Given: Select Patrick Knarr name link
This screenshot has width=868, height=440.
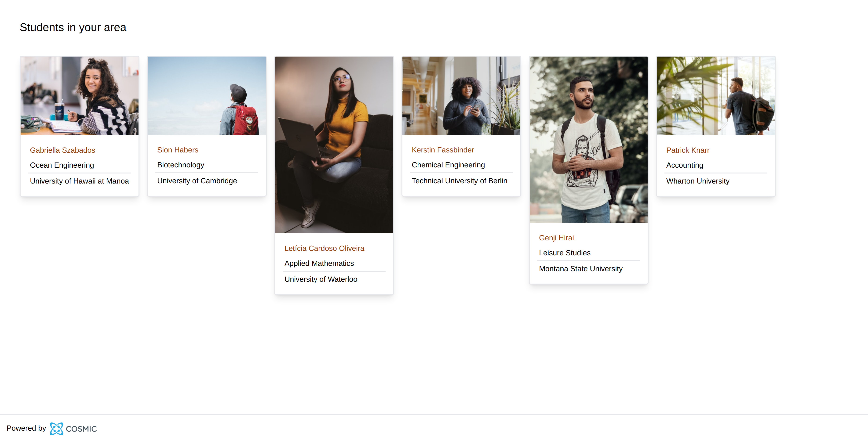Looking at the screenshot, I should click(688, 150).
